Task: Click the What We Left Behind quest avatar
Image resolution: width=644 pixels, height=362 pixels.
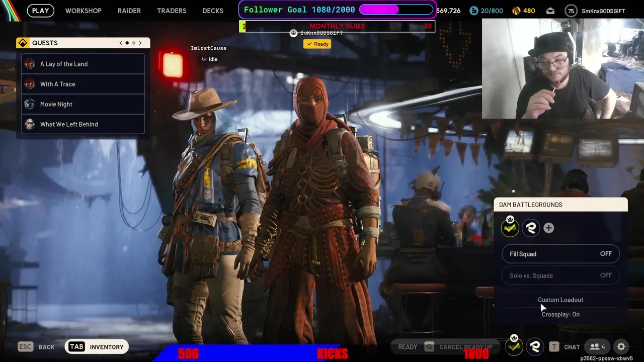Action: (x=30, y=124)
